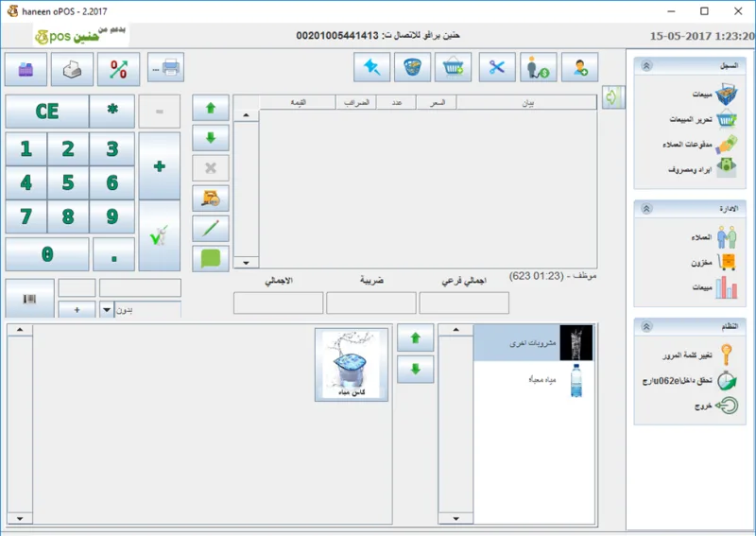Click the wide input field above بدون
756x536 pixels.
click(140, 288)
